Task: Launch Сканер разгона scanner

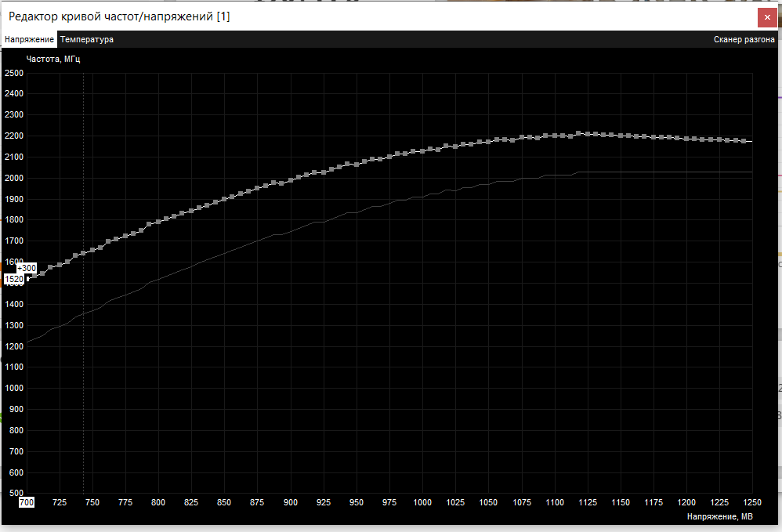Action: tap(744, 39)
